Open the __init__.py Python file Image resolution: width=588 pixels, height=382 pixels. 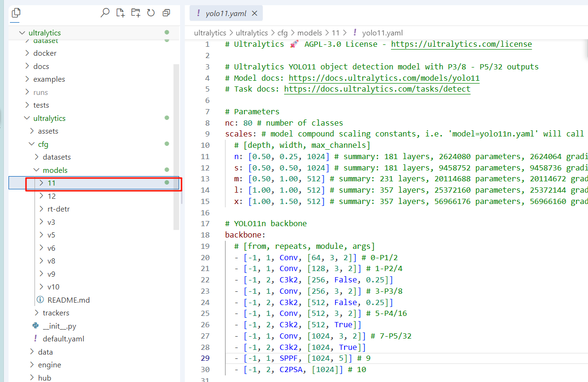pyautogui.click(x=59, y=326)
